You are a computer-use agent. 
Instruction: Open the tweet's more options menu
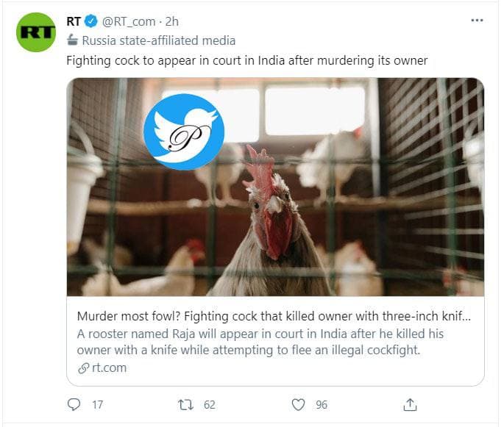click(477, 21)
